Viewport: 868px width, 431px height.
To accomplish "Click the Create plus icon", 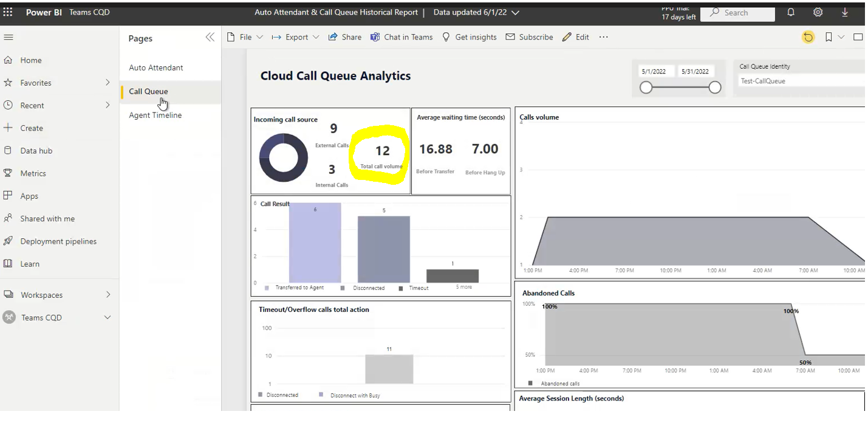I will [x=8, y=128].
